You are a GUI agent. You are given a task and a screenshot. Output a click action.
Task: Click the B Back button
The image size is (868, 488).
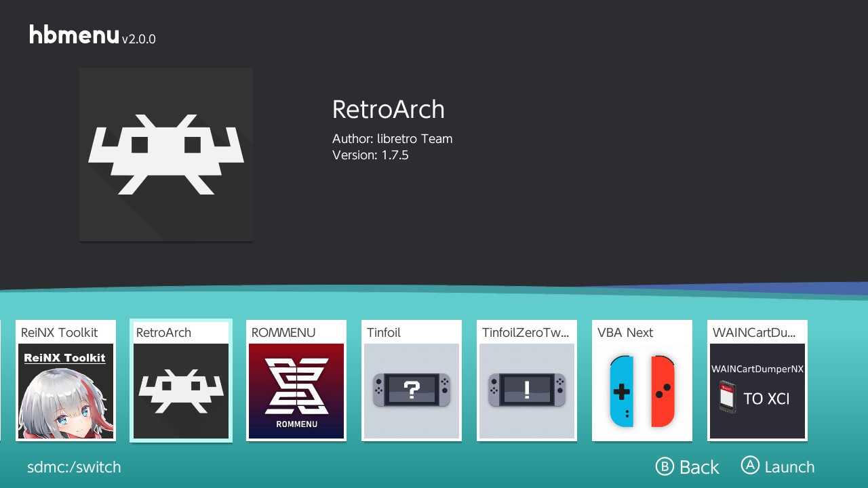(x=687, y=466)
